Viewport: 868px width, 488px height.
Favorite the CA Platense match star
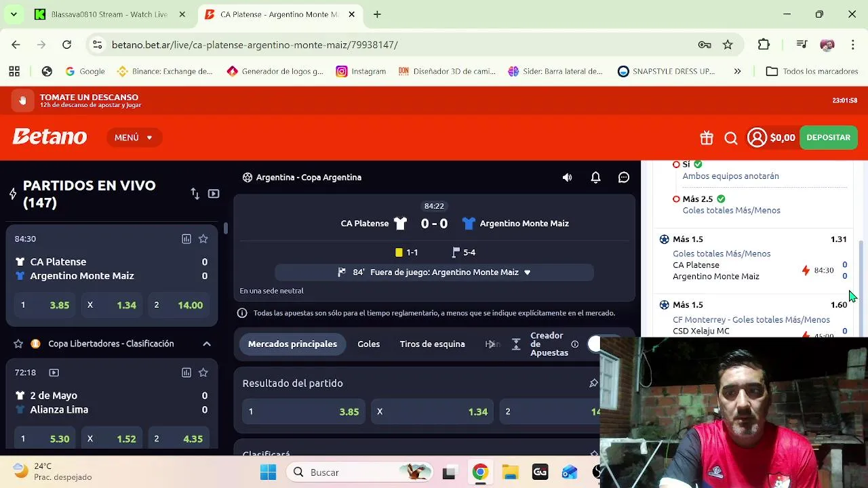203,239
